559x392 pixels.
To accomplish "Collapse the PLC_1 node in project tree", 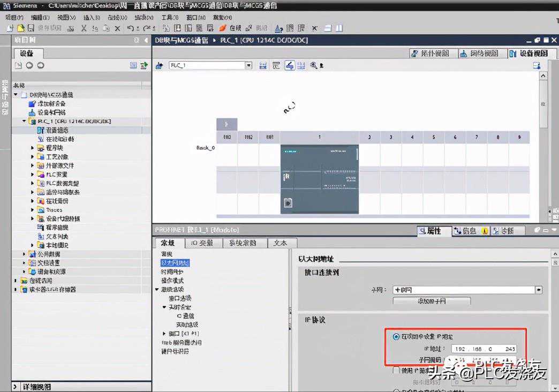I will 24,122.
